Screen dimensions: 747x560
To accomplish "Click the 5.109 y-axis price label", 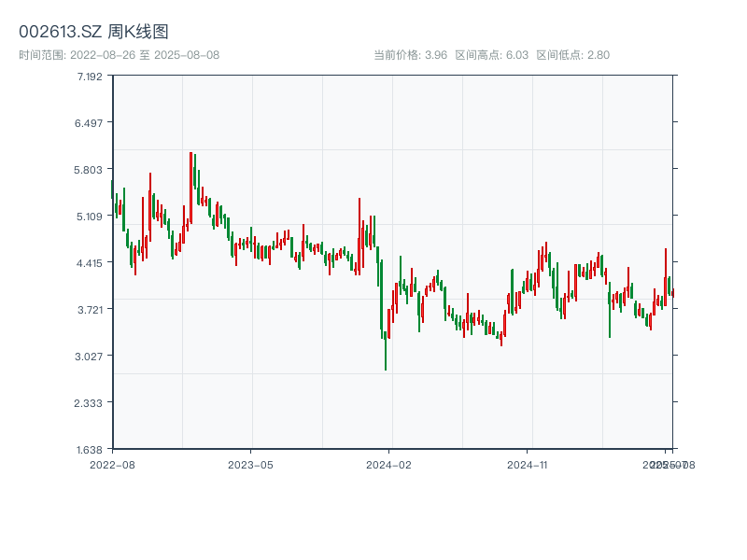I will pyautogui.click(x=91, y=216).
